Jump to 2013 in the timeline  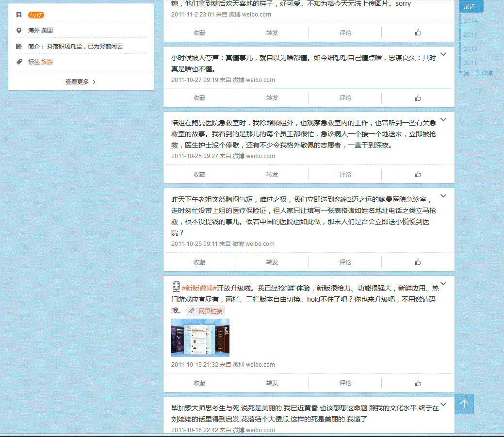click(x=470, y=35)
